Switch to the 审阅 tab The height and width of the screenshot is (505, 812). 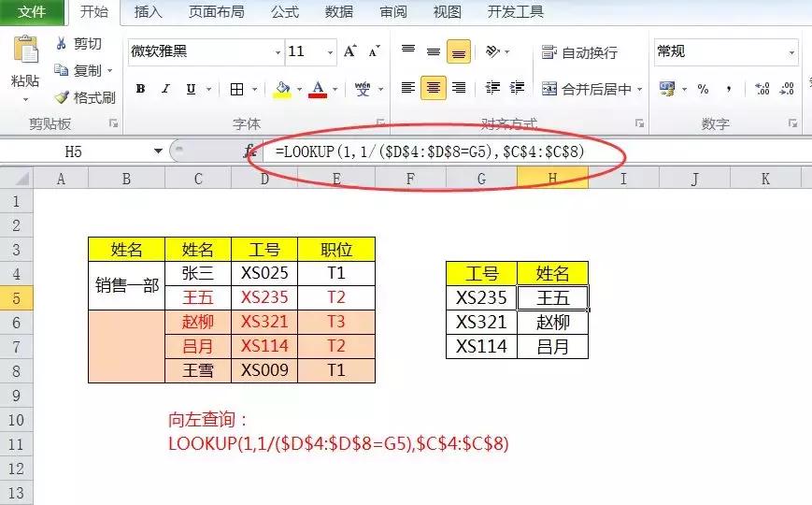click(x=393, y=11)
